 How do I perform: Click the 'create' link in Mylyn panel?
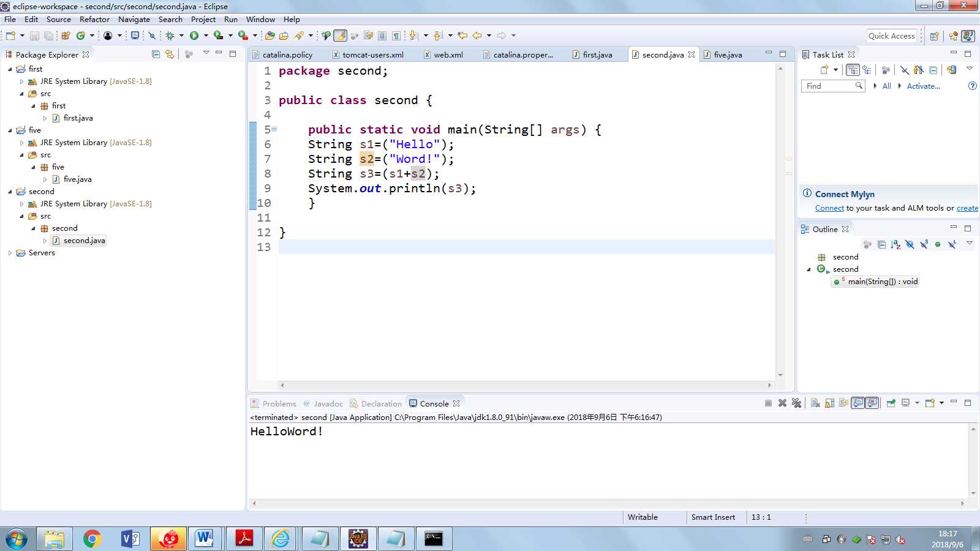click(x=967, y=208)
